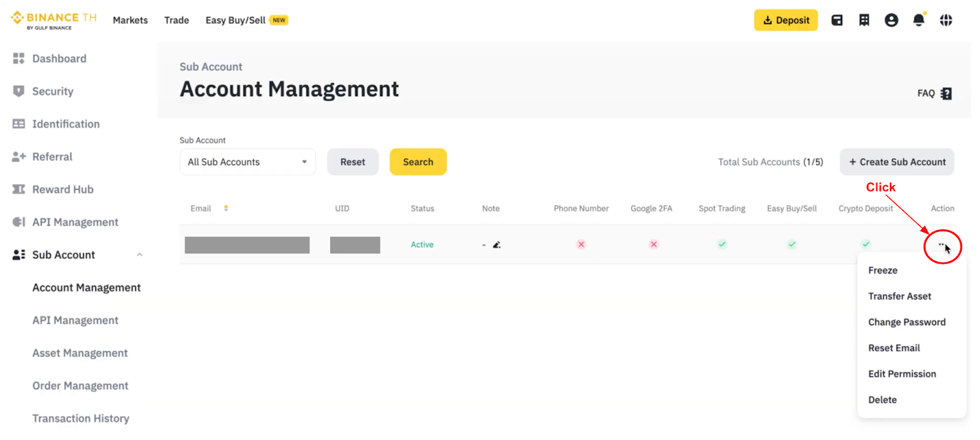Viewport: 980px width, 440px height.
Task: Open the All Sub Accounts dropdown
Action: (x=247, y=162)
